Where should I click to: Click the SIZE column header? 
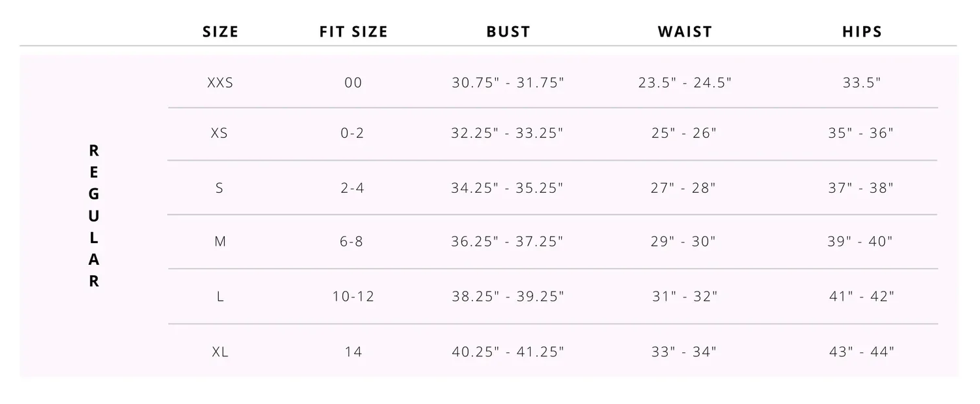pos(220,31)
